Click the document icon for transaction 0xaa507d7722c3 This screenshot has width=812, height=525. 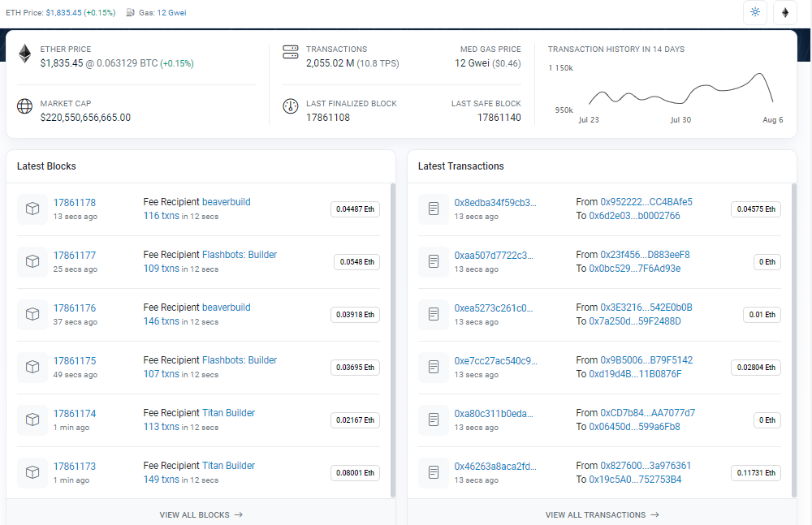point(434,261)
